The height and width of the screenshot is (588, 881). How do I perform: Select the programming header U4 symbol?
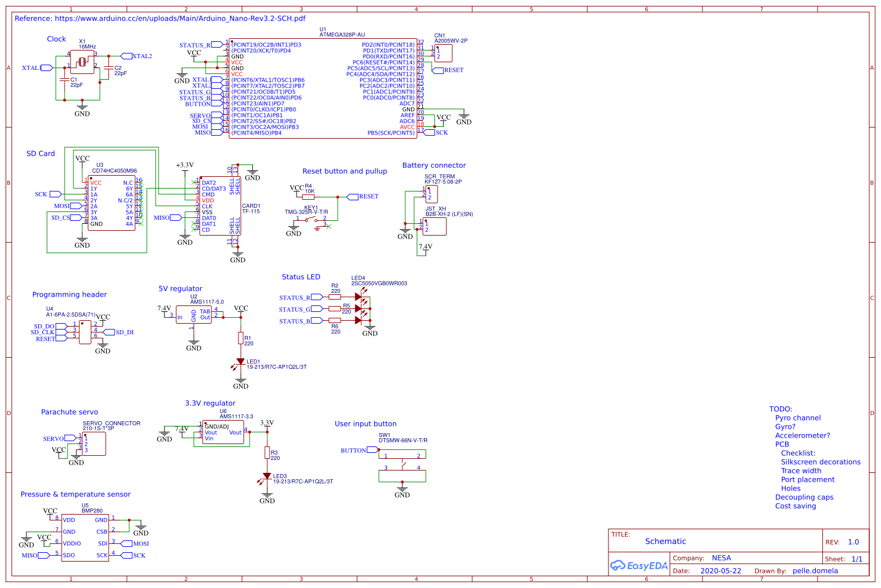pyautogui.click(x=85, y=331)
